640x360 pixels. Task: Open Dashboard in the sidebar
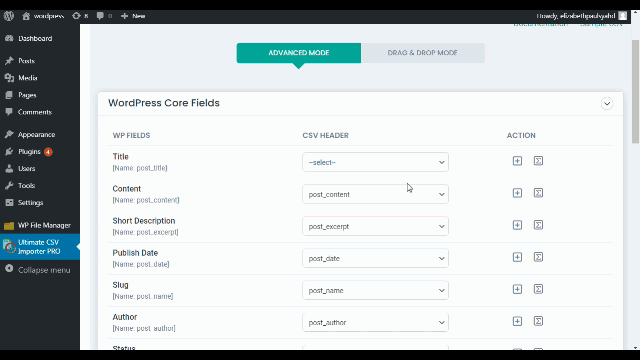click(x=40, y=38)
